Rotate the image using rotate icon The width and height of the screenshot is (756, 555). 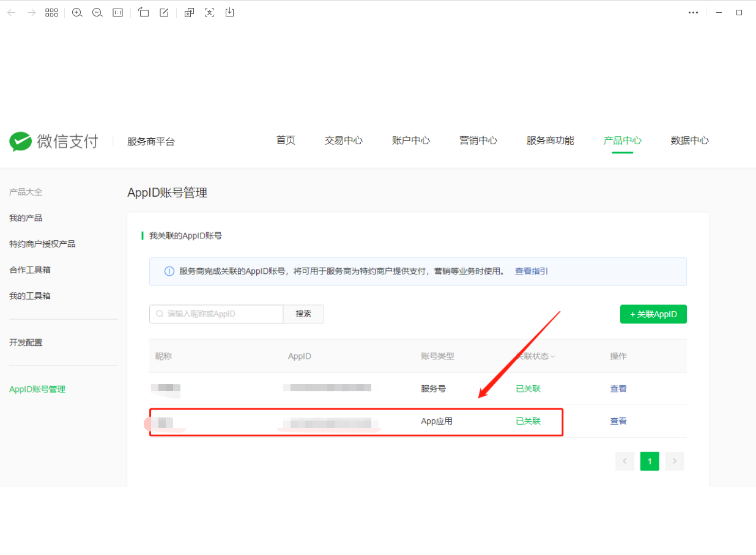[144, 12]
